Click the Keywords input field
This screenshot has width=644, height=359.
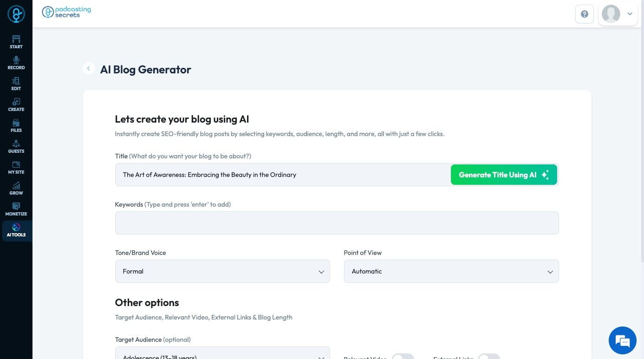[x=337, y=223]
